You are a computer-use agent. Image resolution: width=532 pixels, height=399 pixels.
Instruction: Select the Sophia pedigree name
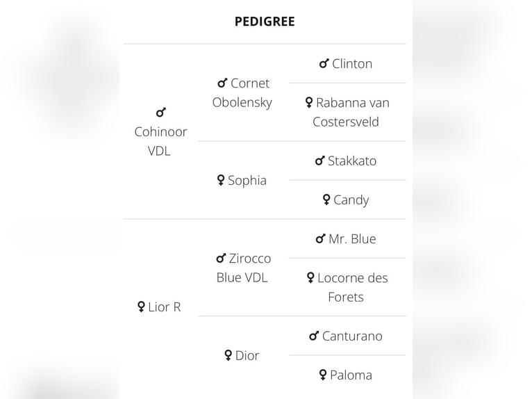click(x=247, y=180)
